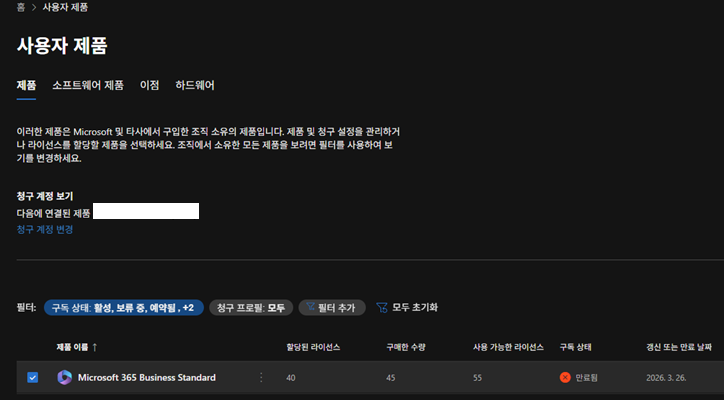Click the 만료됨 status text
The height and width of the screenshot is (400, 724).
tap(586, 378)
